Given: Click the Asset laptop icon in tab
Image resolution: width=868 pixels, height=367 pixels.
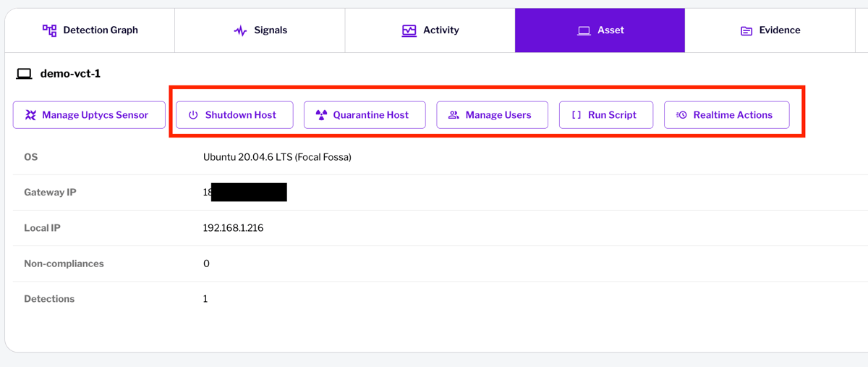Looking at the screenshot, I should click(x=584, y=30).
